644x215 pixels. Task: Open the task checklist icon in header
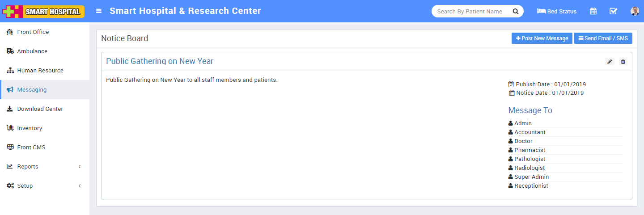[x=613, y=11]
